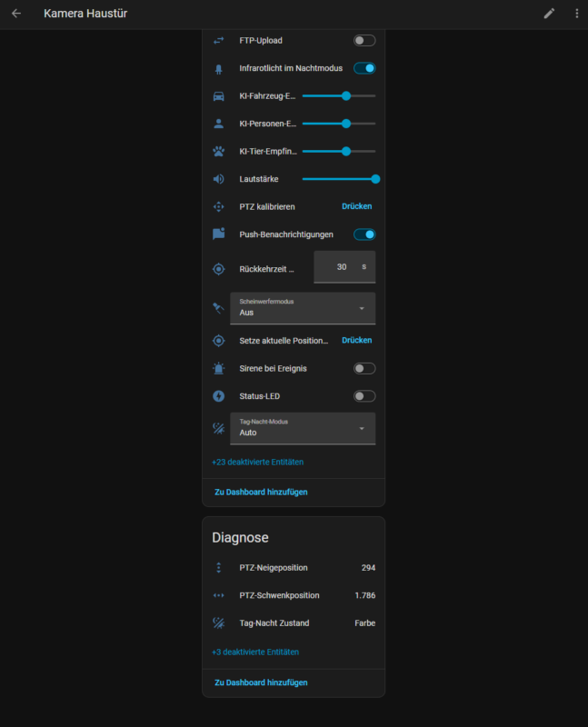Adjust the Lautstärke volume slider
This screenshot has width=588, height=727.
(x=341, y=179)
